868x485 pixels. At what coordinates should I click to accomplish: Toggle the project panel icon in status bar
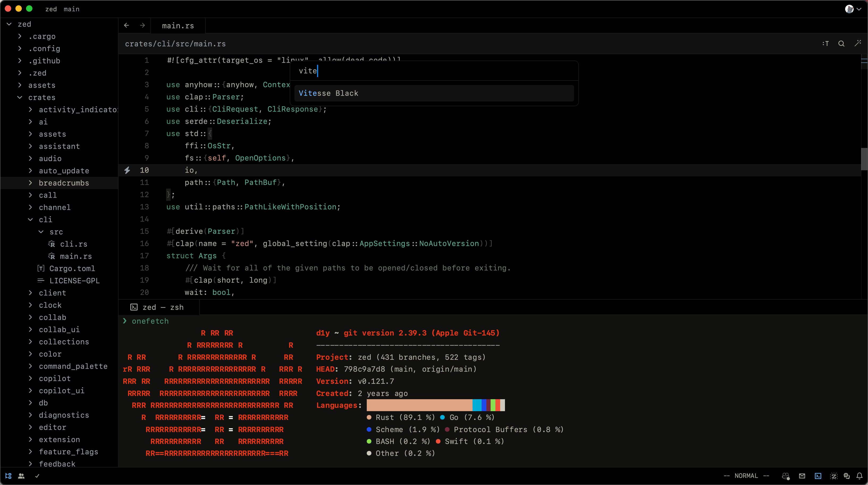(9, 476)
